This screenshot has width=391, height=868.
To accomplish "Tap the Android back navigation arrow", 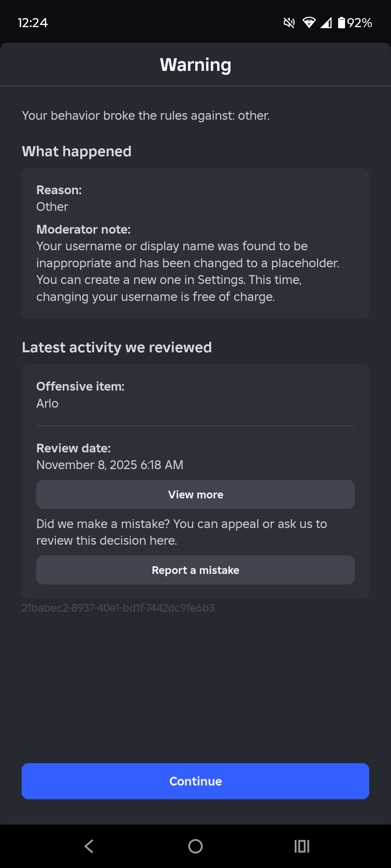I will click(89, 846).
